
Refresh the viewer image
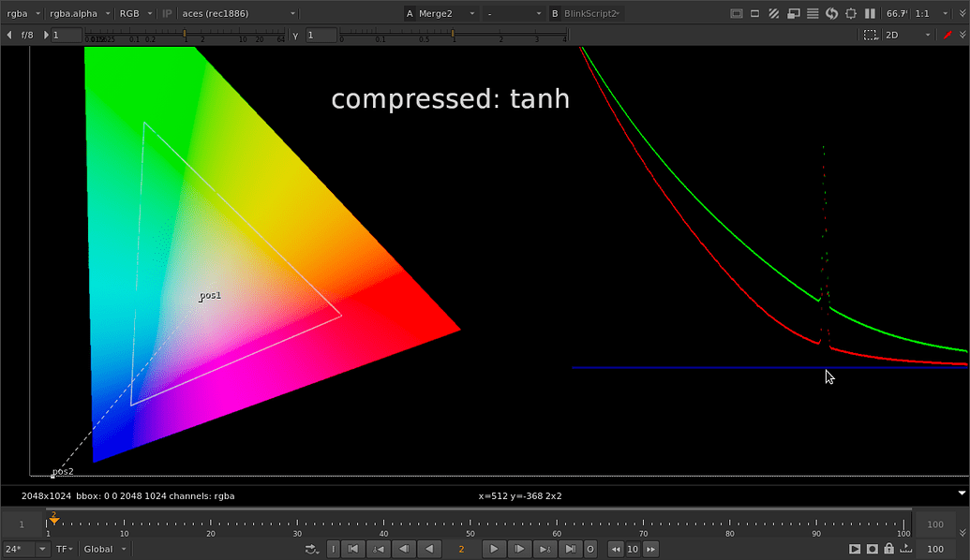pos(832,13)
